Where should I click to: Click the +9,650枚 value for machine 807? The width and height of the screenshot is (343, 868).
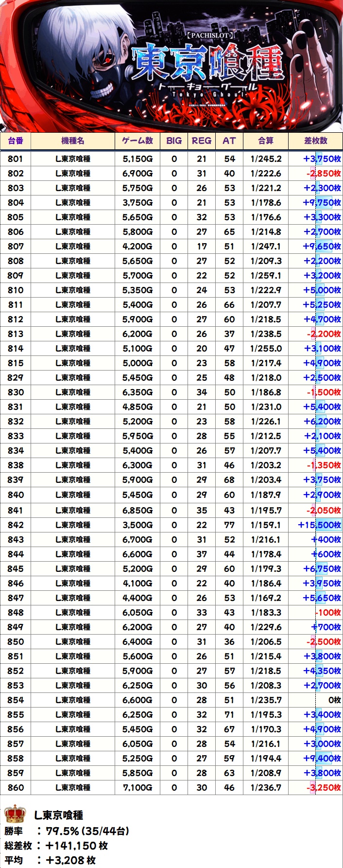tap(322, 246)
